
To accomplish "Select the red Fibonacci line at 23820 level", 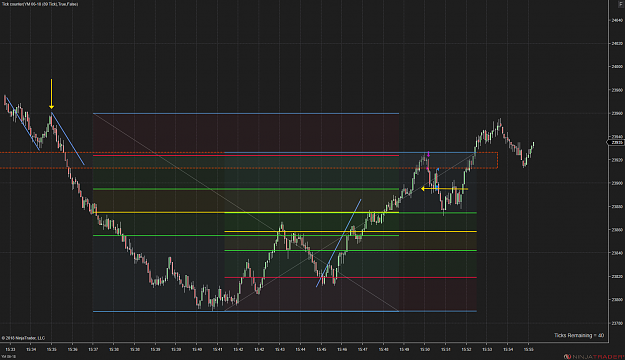I will coord(350,277).
